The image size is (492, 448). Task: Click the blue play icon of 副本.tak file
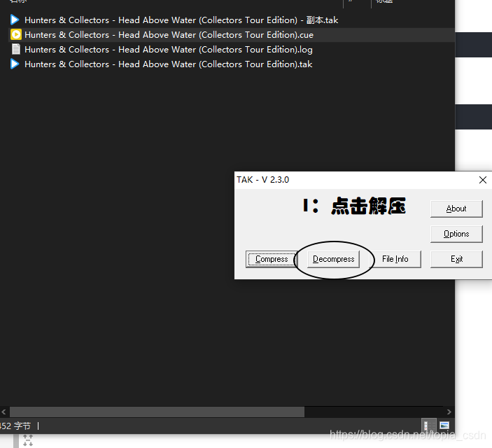pyautogui.click(x=15, y=20)
